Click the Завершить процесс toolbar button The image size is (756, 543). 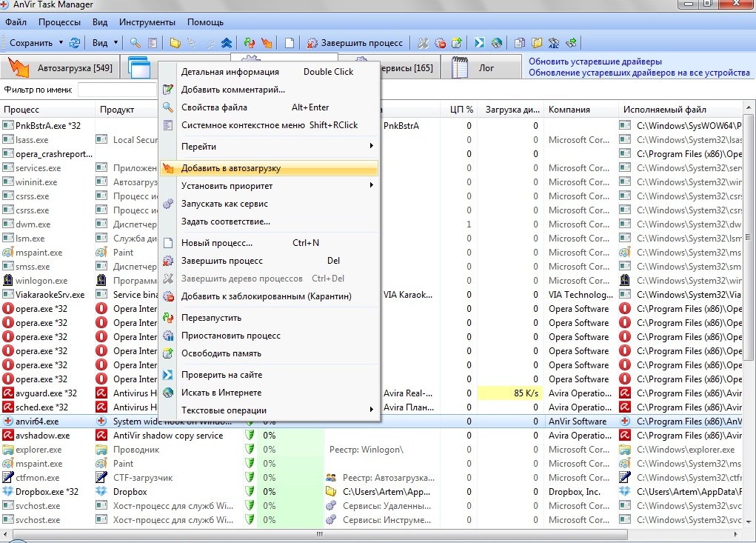pyautogui.click(x=355, y=43)
